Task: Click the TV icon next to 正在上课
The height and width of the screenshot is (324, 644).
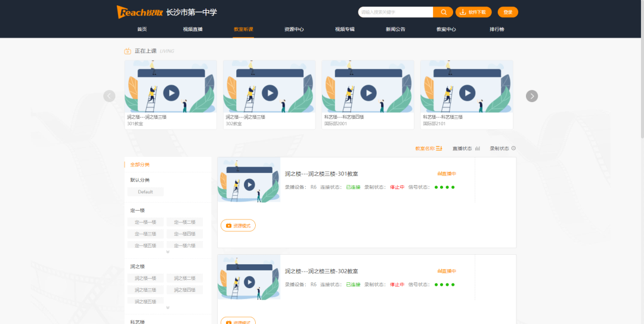Action: (128, 51)
